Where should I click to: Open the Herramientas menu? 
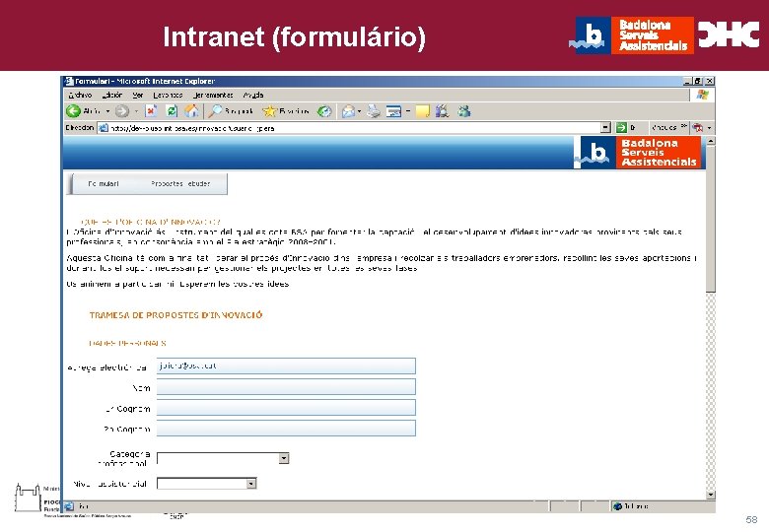(213, 95)
